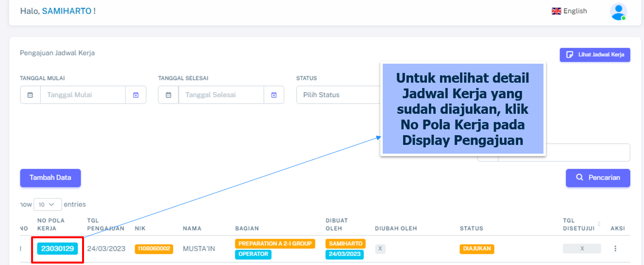Open date picker icon for Tanggal Selesai
644x265 pixels.
coord(274,95)
